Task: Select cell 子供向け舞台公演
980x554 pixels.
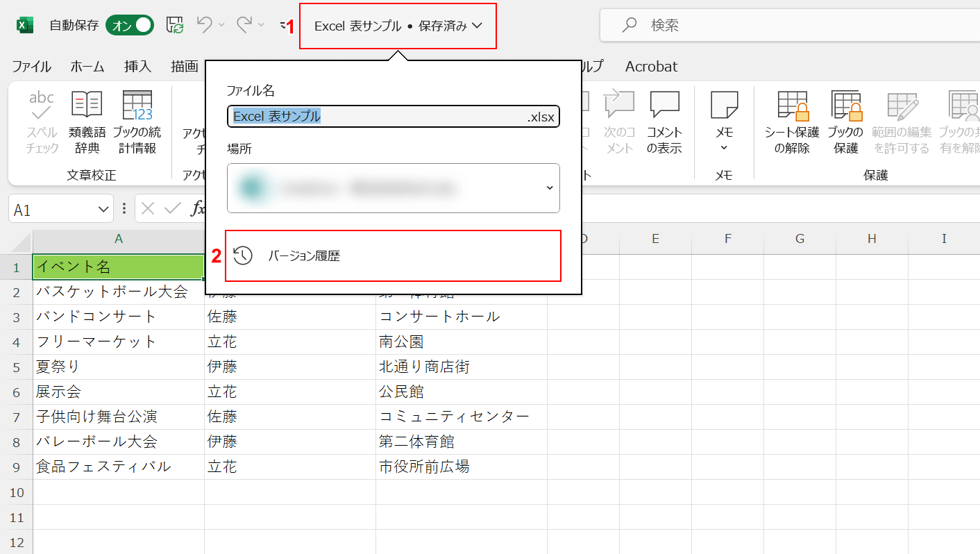Action: tap(119, 417)
